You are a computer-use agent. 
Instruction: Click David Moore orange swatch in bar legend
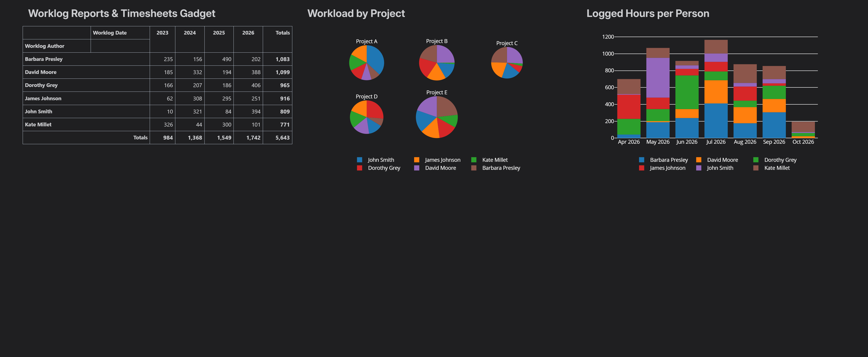coord(699,160)
